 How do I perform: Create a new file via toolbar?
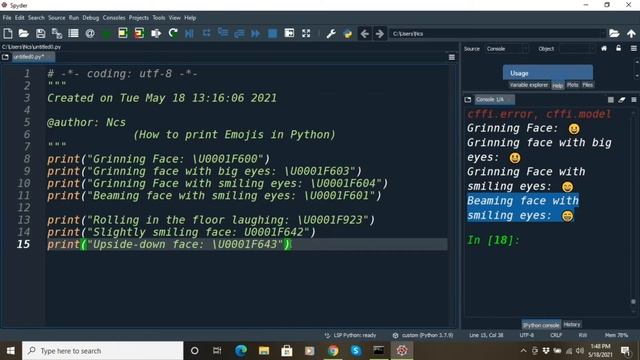coord(7,33)
